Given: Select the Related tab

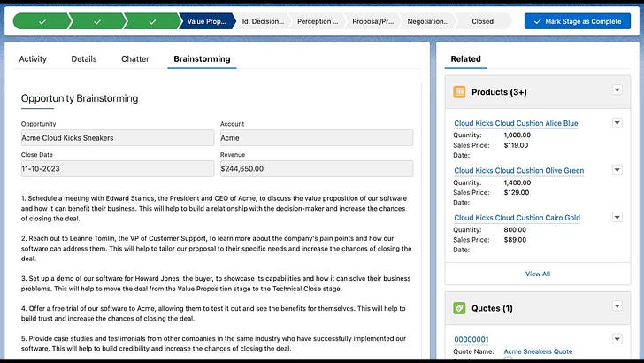Looking at the screenshot, I should pyautogui.click(x=465, y=58).
